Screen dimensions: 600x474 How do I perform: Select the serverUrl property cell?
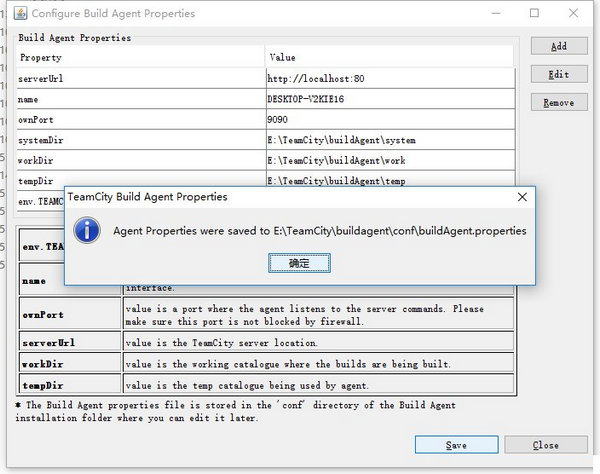pyautogui.click(x=141, y=78)
